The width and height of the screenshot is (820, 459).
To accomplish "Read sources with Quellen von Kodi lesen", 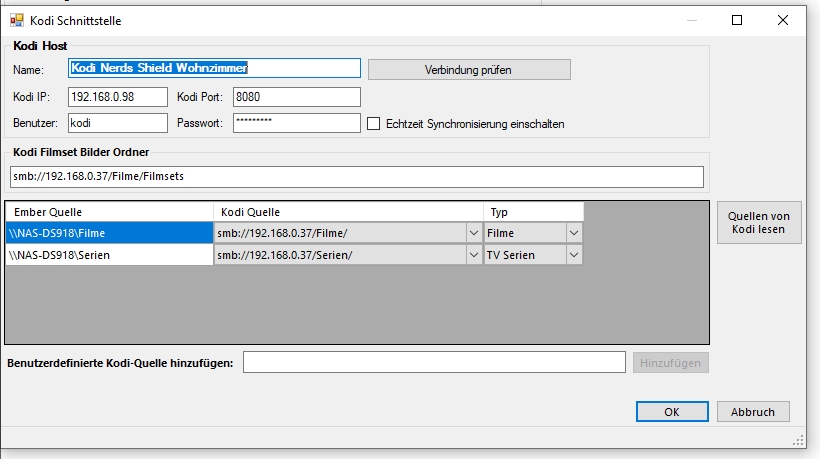I will pos(759,223).
